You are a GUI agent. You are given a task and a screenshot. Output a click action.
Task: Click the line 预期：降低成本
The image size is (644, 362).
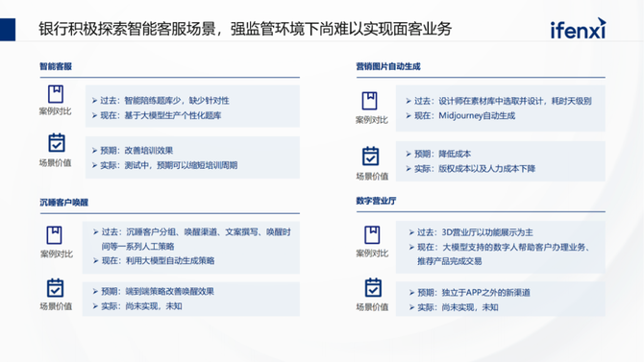[438, 154]
